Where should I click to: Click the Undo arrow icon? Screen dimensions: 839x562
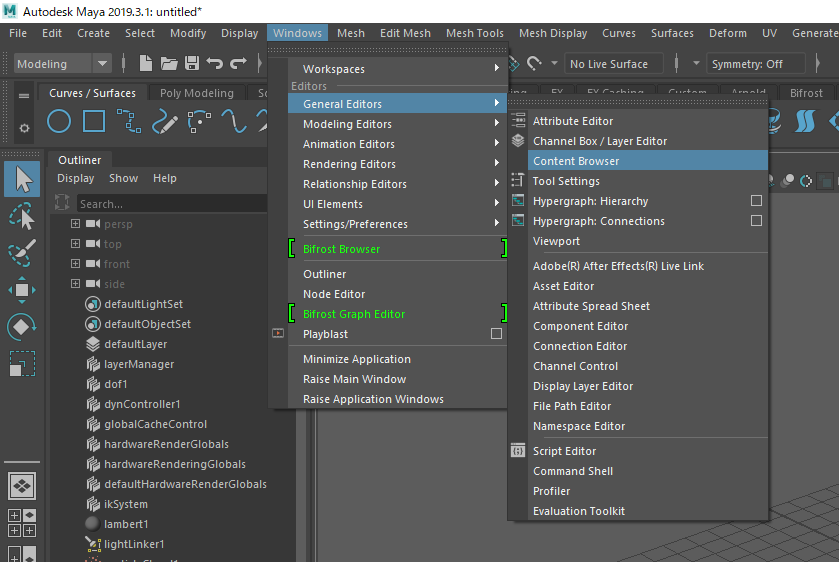(x=215, y=64)
